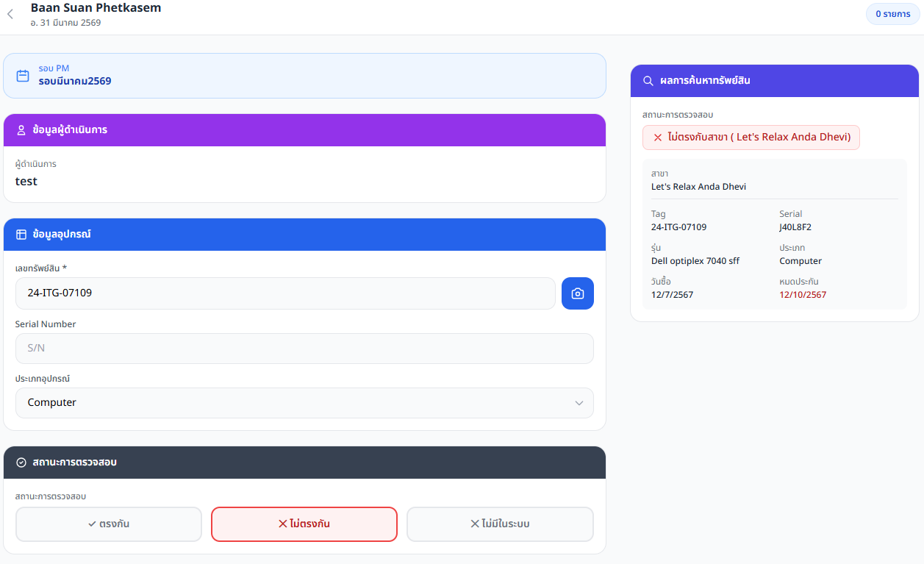The width and height of the screenshot is (924, 564).
Task: Click table icon in equipment info header
Action: [x=21, y=235]
